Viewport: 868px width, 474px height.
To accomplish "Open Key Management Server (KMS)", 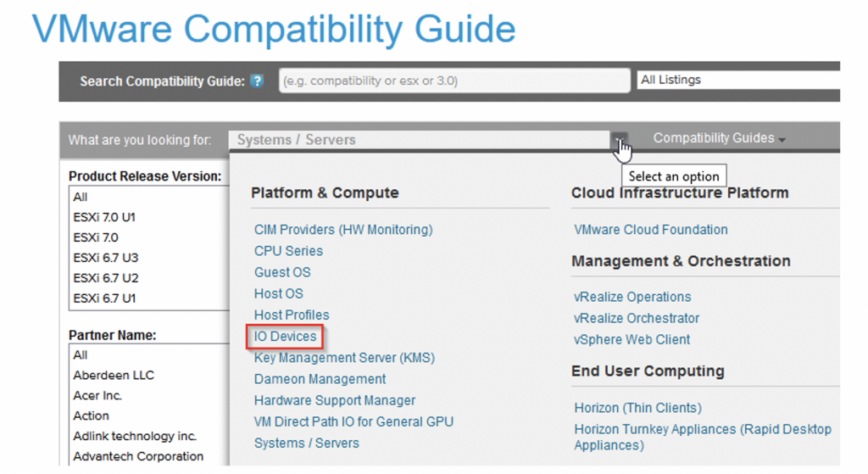I will point(344,358).
